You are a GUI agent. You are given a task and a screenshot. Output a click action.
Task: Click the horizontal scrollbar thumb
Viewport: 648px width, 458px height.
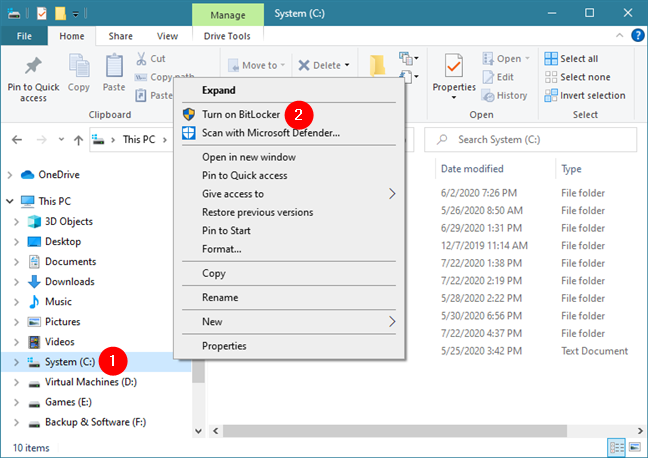[395, 431]
